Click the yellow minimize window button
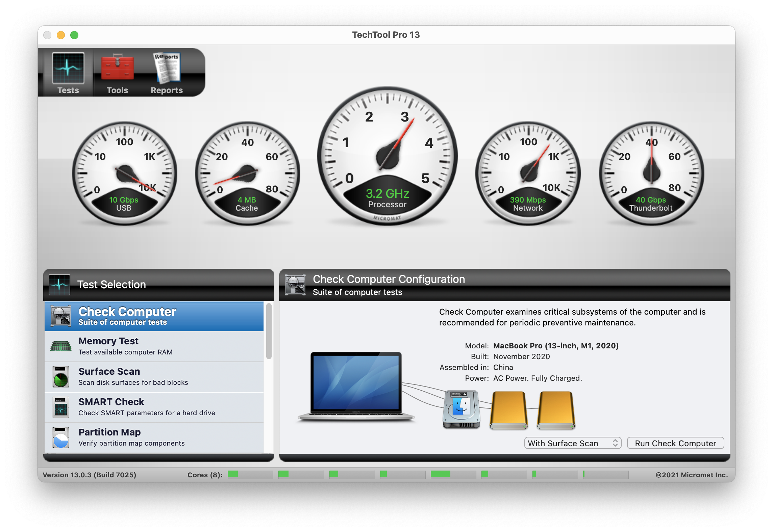 tap(61, 35)
